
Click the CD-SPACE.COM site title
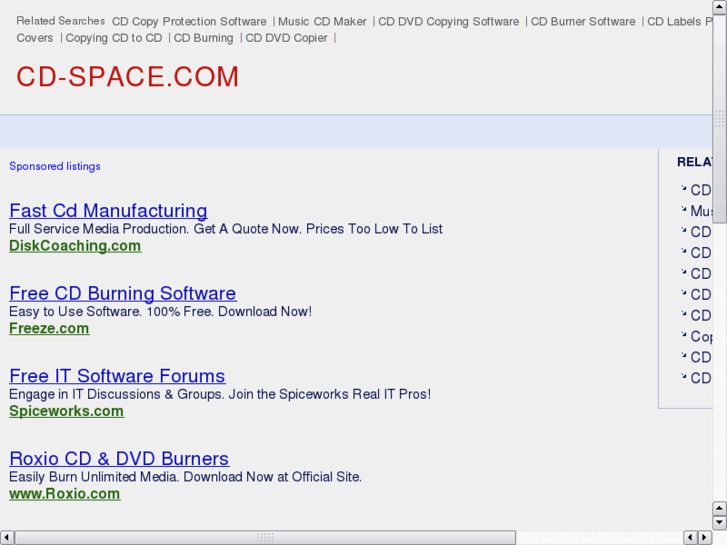(x=128, y=77)
